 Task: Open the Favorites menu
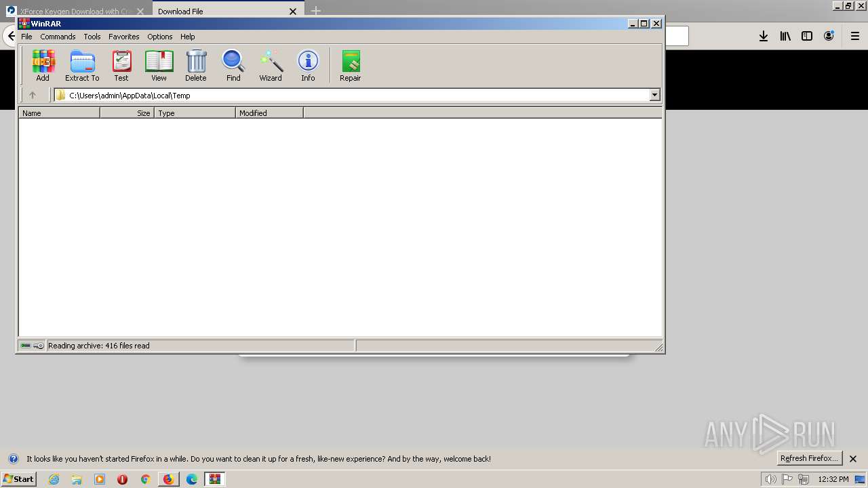point(124,37)
